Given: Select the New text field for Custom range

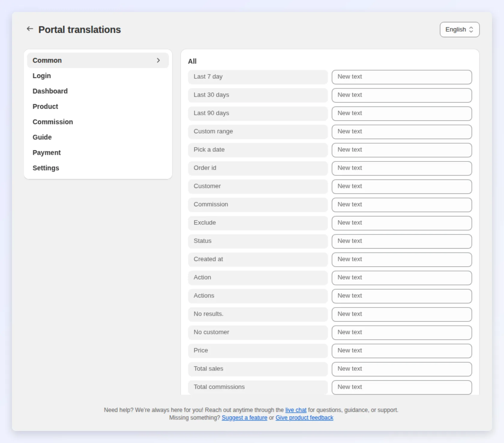Looking at the screenshot, I should 401,132.
